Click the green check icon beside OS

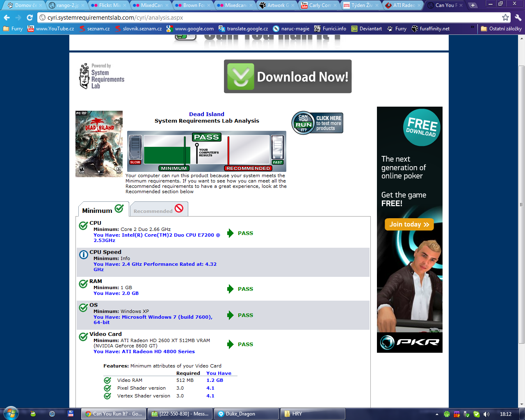click(x=83, y=307)
